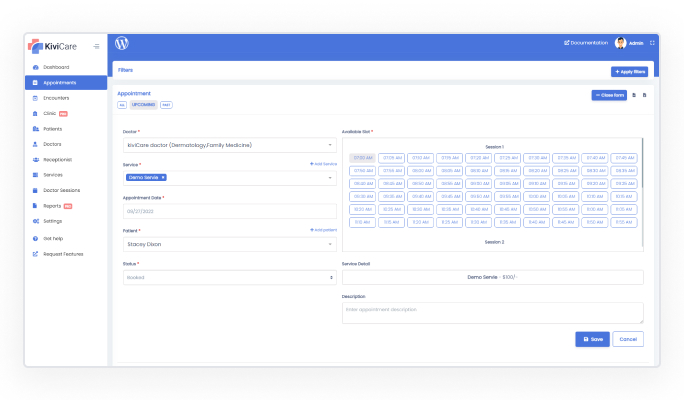Viewport: 684px width, 400px height.
Task: Click Clinic building icon in sidebar
Action: coord(35,113)
